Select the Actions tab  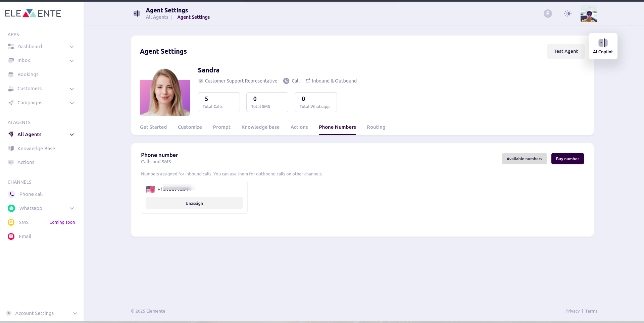coord(299,127)
